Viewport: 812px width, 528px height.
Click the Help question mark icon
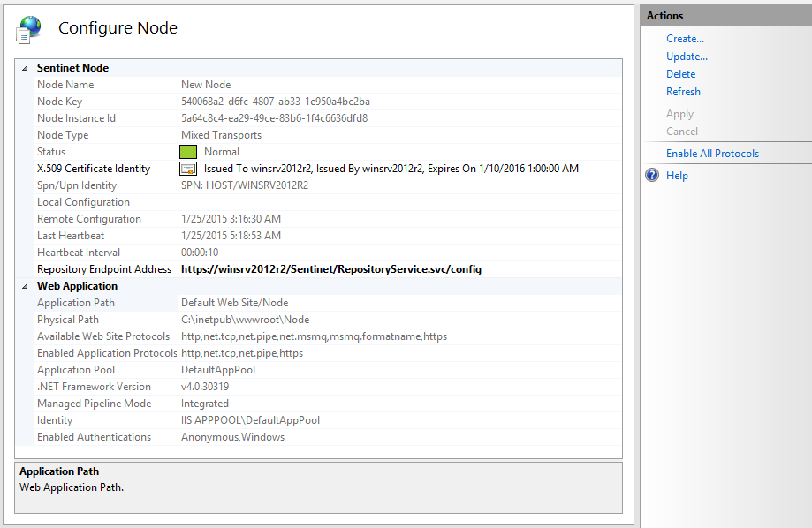(x=652, y=175)
